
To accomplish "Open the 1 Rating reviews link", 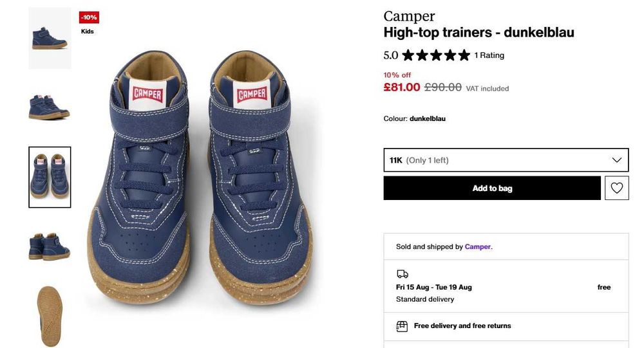I will [x=489, y=55].
